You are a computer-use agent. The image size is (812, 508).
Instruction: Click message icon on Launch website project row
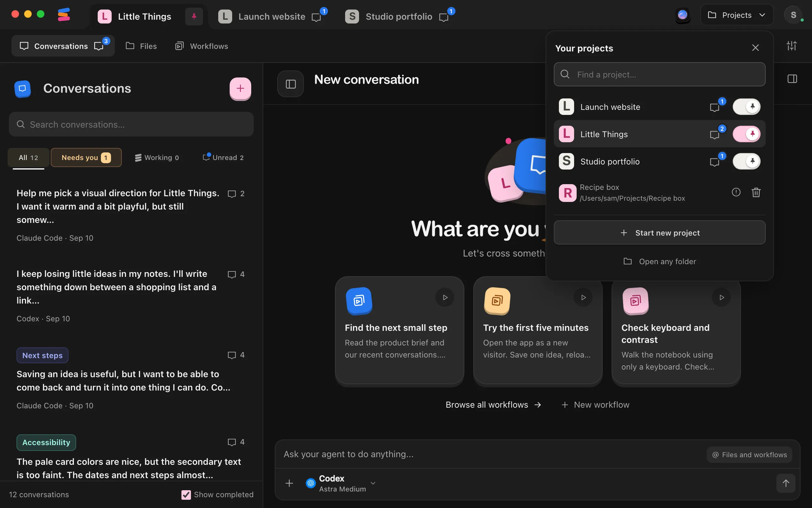(715, 108)
